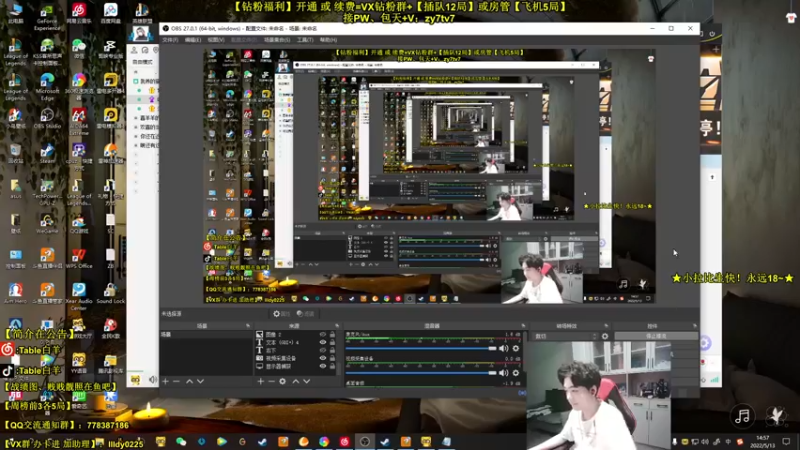Click the source Filters button

pos(306,314)
